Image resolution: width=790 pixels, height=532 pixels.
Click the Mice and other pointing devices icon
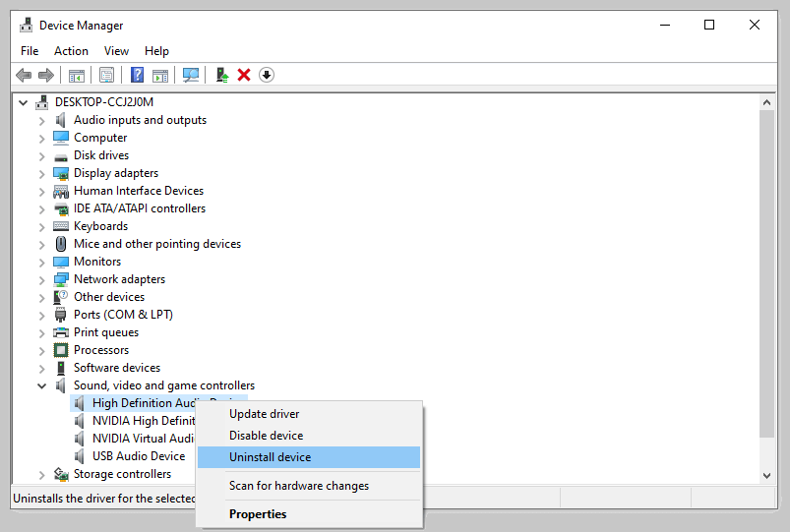(x=60, y=244)
